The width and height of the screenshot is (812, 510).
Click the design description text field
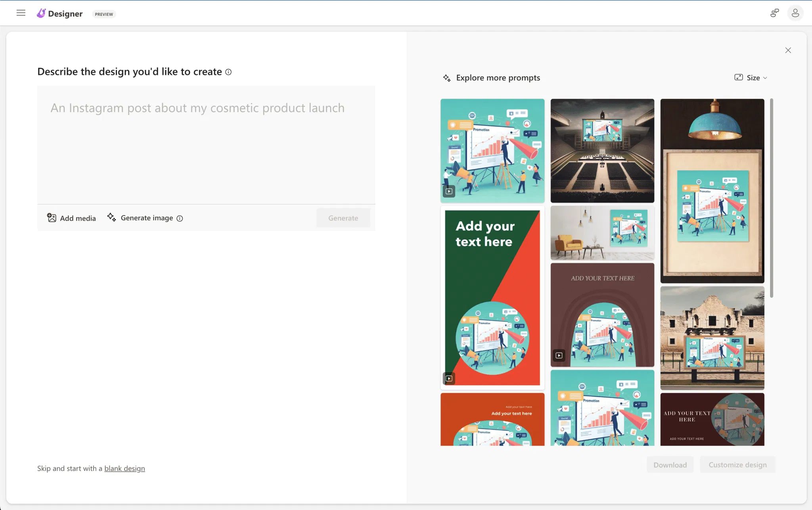point(206,145)
